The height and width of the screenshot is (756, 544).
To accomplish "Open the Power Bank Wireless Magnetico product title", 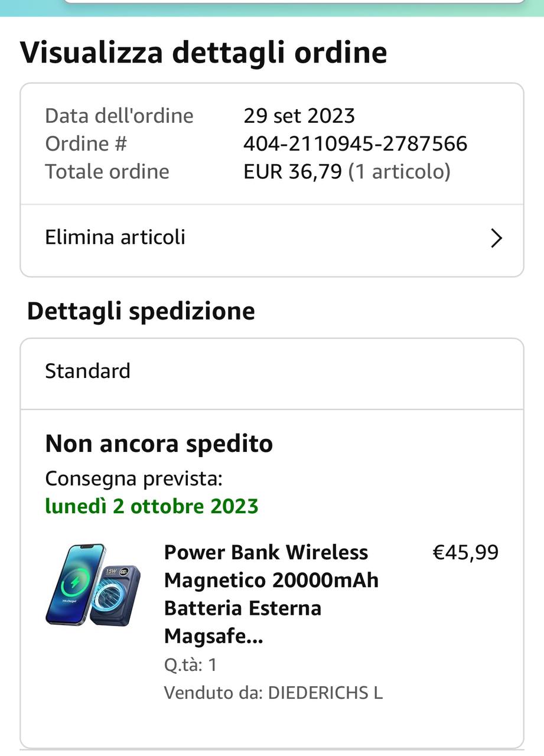I will tap(272, 594).
